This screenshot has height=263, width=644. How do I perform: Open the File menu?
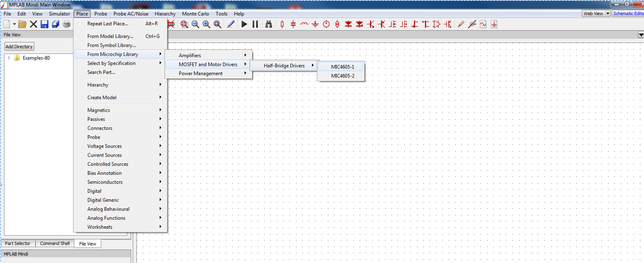(x=8, y=13)
